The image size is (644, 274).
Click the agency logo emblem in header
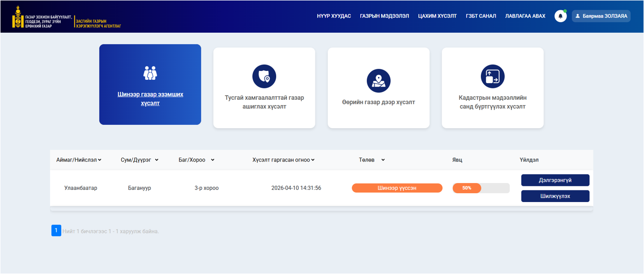(18, 17)
